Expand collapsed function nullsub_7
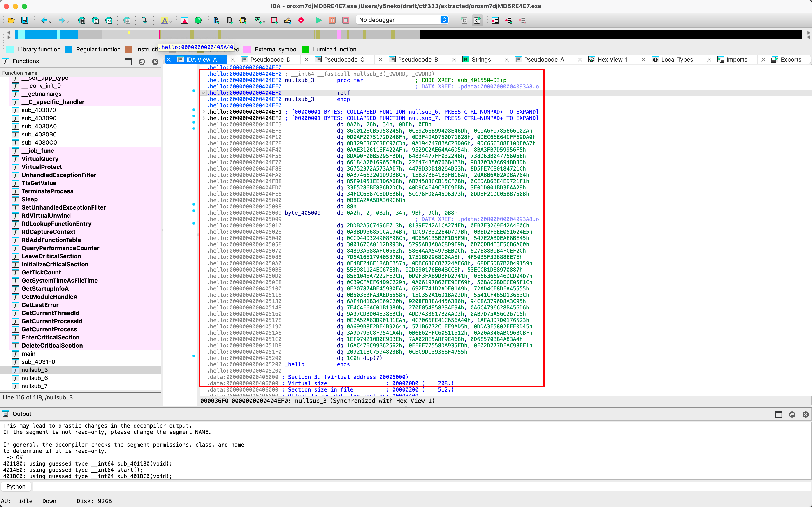Viewport: 812px width, 507px height. tap(204, 118)
